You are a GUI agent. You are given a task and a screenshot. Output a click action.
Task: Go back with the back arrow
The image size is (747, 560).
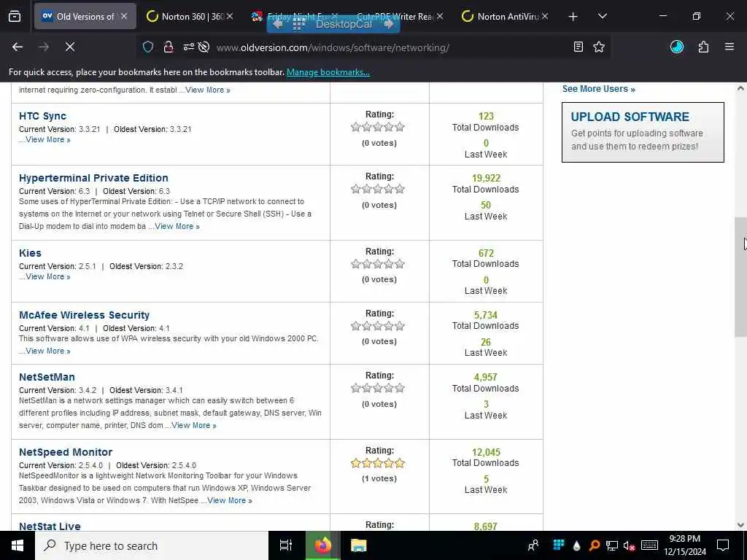18,47
